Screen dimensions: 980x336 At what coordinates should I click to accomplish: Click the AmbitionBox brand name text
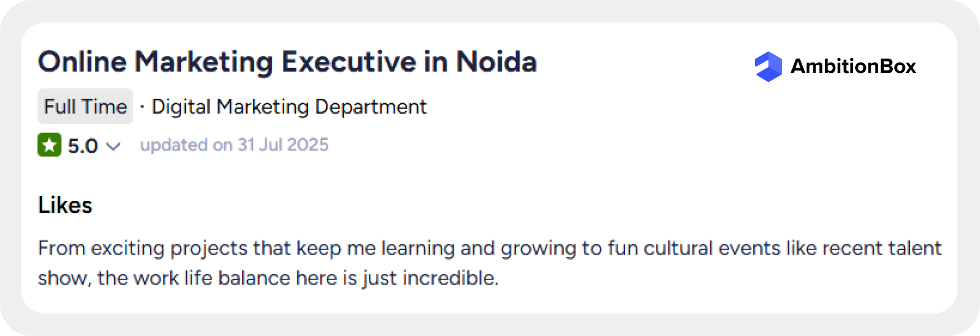853,66
